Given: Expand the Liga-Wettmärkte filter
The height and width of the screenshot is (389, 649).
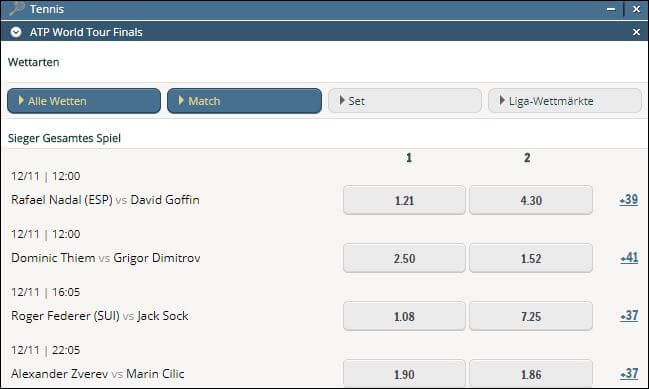Looking at the screenshot, I should [565, 101].
